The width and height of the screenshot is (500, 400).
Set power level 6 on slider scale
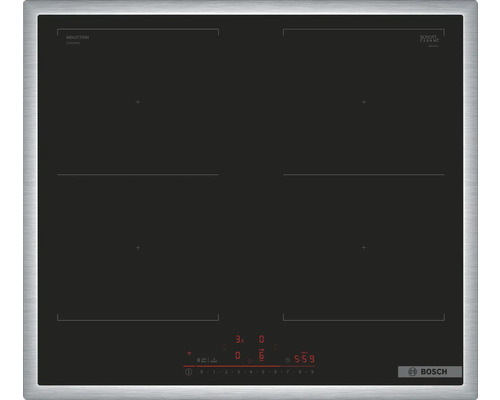click(275, 372)
